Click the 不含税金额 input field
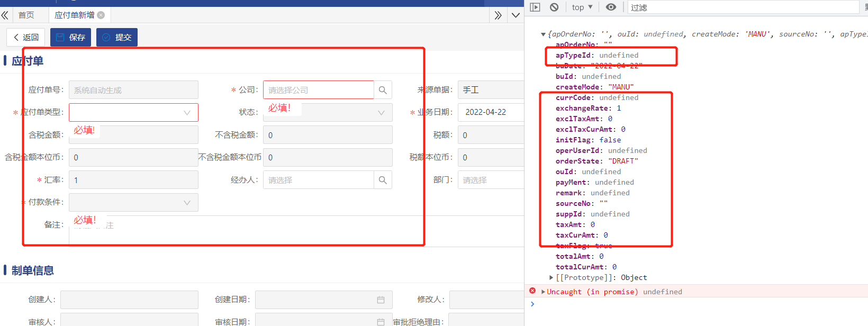This screenshot has width=868, height=326. coord(328,135)
